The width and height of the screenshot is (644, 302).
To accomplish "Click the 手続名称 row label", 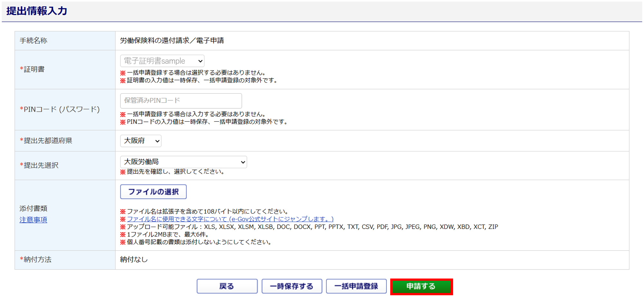I will tap(33, 41).
